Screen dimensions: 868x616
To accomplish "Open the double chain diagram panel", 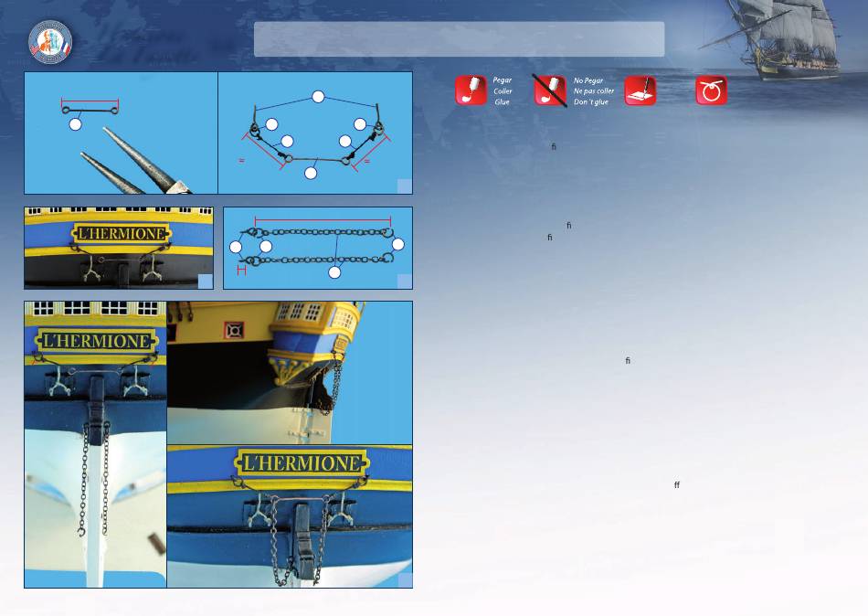I will click(318, 249).
